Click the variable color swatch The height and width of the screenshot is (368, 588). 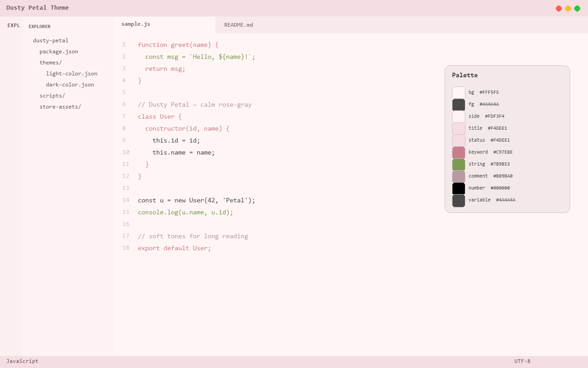(x=458, y=201)
